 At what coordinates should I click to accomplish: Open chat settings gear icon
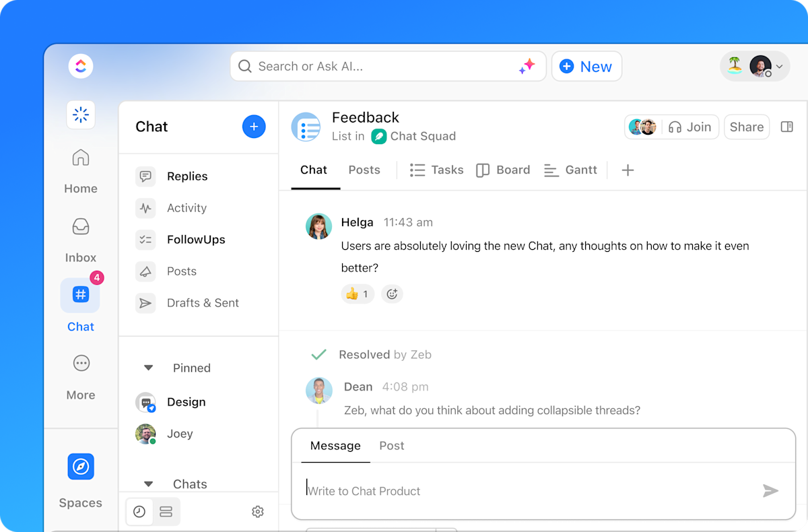pyautogui.click(x=258, y=512)
